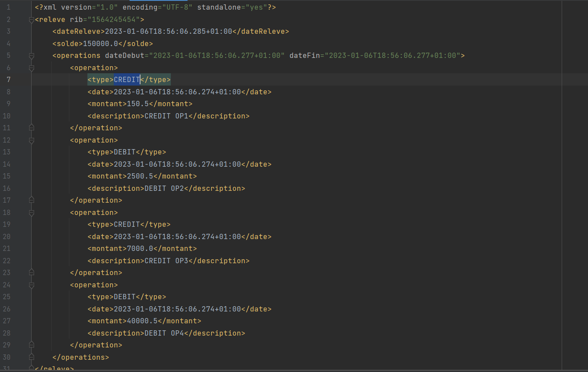This screenshot has width=588, height=372.
Task: Click the closing </solde> tag
Action: pyautogui.click(x=136, y=43)
